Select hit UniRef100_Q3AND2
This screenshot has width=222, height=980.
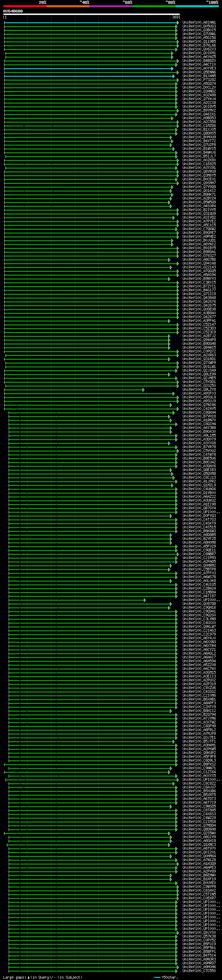199,91
